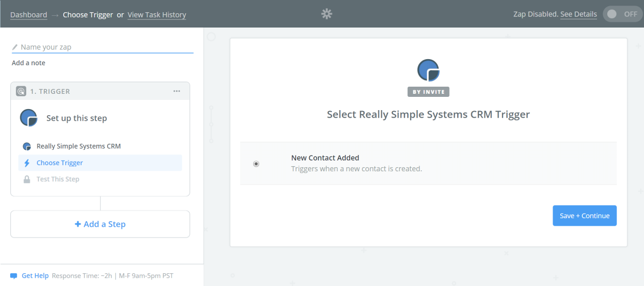The height and width of the screenshot is (286, 644).
Task: Click Save + Continue button
Action: point(584,216)
